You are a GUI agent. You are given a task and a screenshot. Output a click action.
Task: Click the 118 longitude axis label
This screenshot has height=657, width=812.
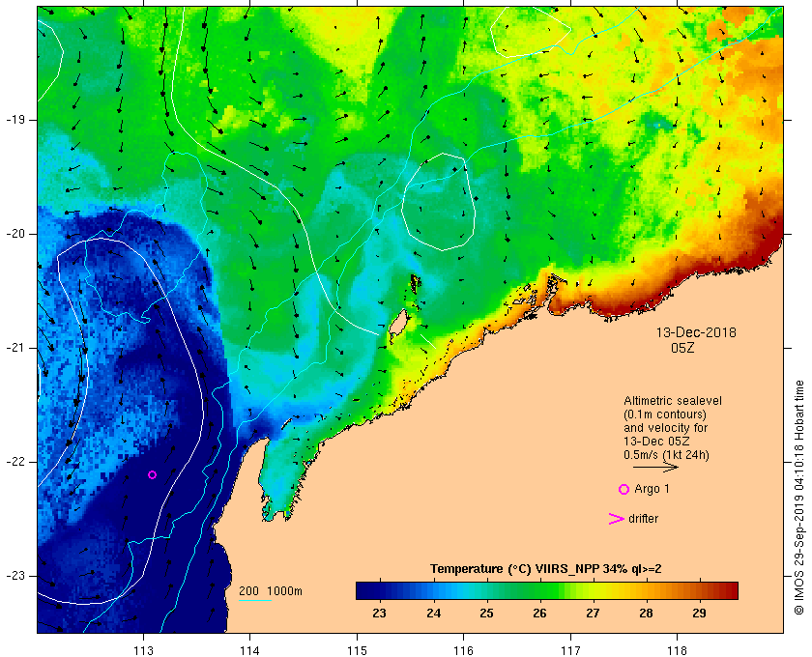678,649
